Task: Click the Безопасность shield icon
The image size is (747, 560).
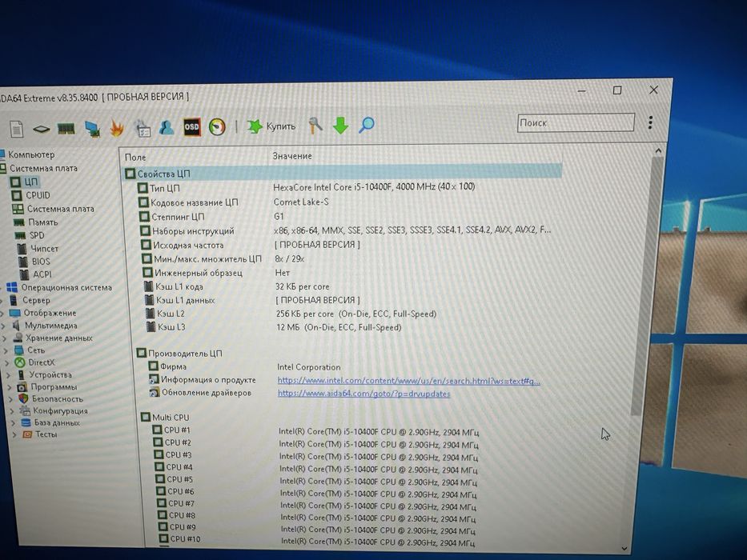Action: [x=23, y=398]
